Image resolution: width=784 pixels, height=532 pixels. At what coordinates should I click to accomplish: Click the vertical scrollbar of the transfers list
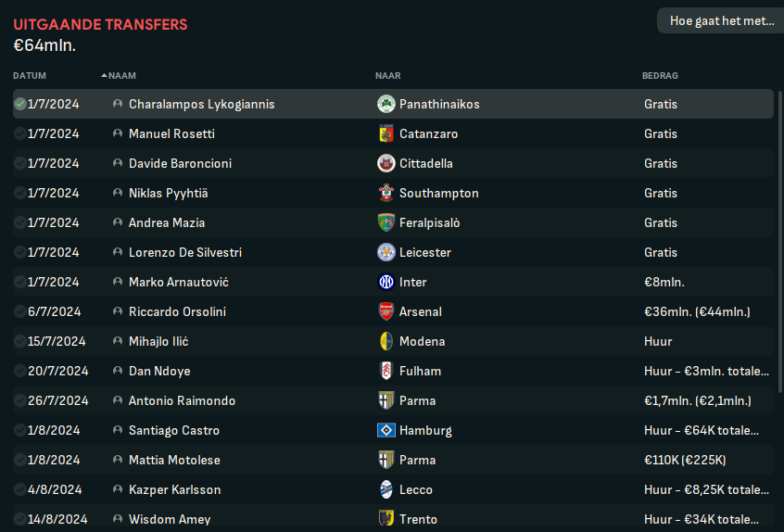779,242
